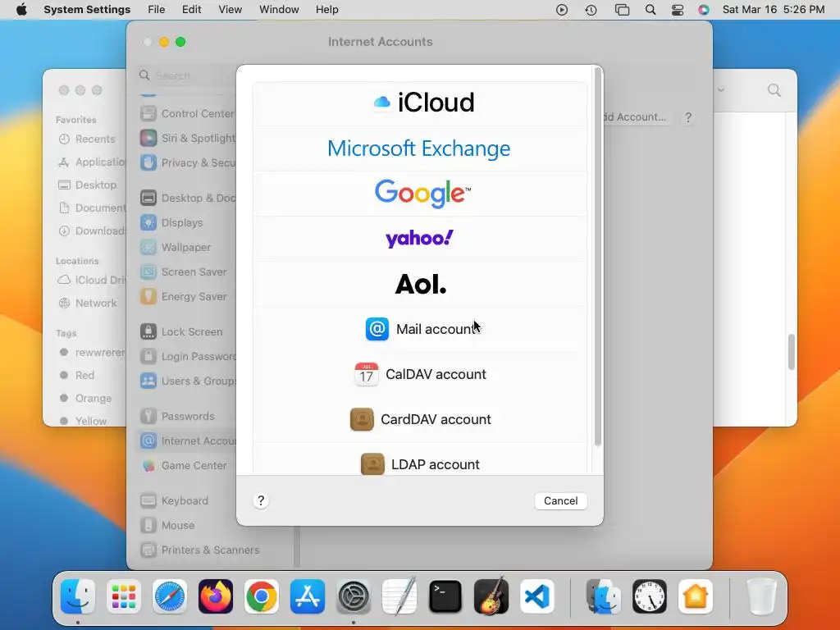Open Network location in Finder sidebar
Screen dimensions: 840x630
tap(89, 304)
